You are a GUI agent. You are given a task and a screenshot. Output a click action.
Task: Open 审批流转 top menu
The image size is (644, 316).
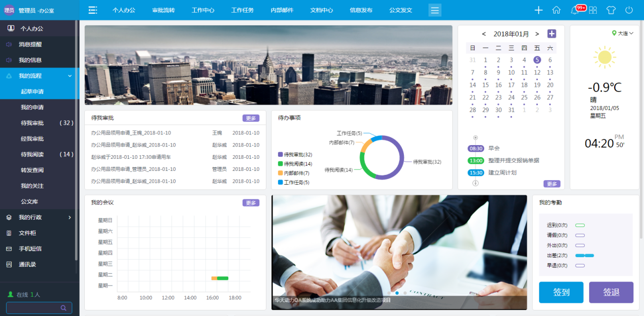163,10
